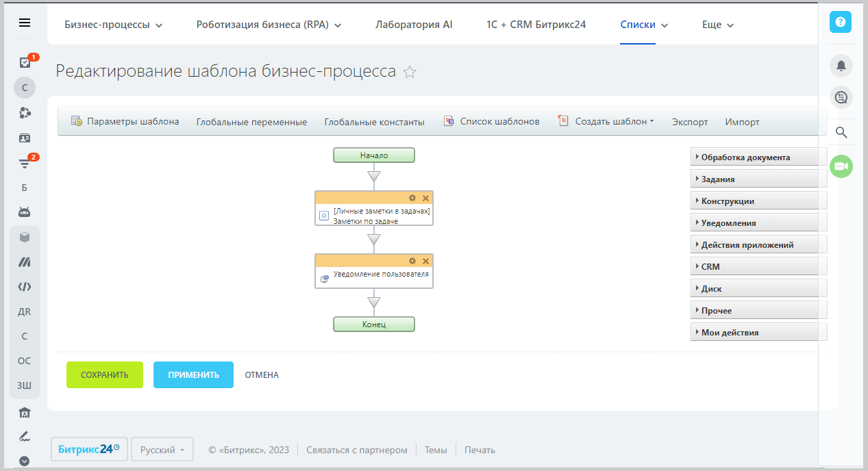Open the Создать шаблон dropdown
868x471 pixels.
[x=606, y=122]
